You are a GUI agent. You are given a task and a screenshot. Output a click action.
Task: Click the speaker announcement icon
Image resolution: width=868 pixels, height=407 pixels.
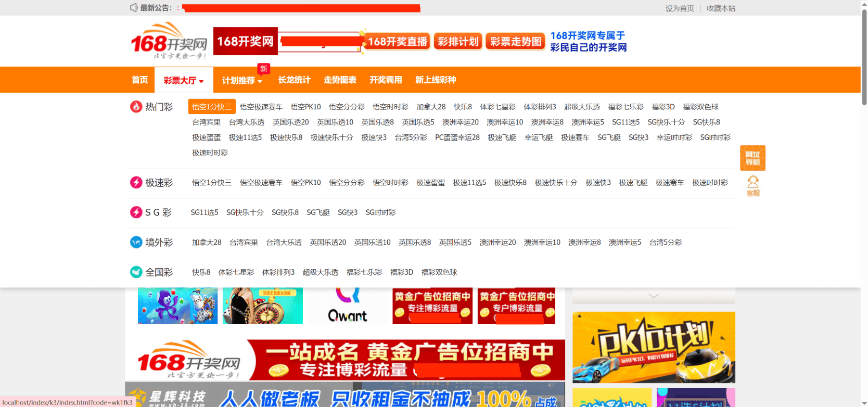click(x=134, y=7)
